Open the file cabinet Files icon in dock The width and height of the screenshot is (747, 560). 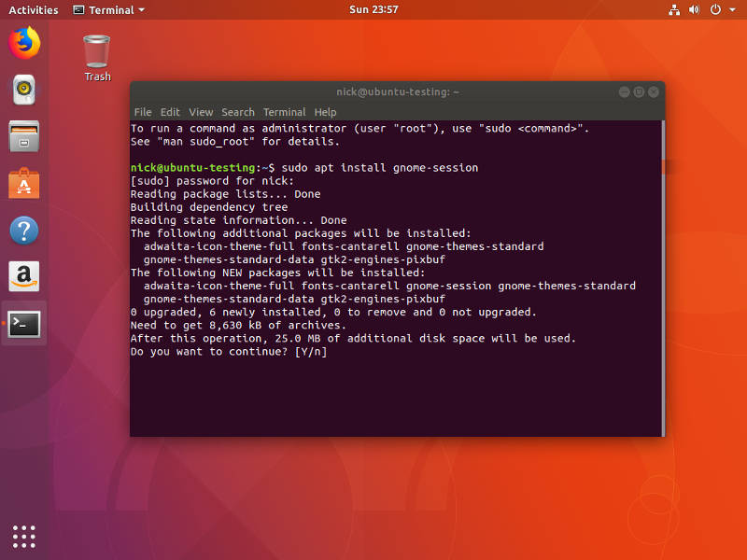point(23,136)
